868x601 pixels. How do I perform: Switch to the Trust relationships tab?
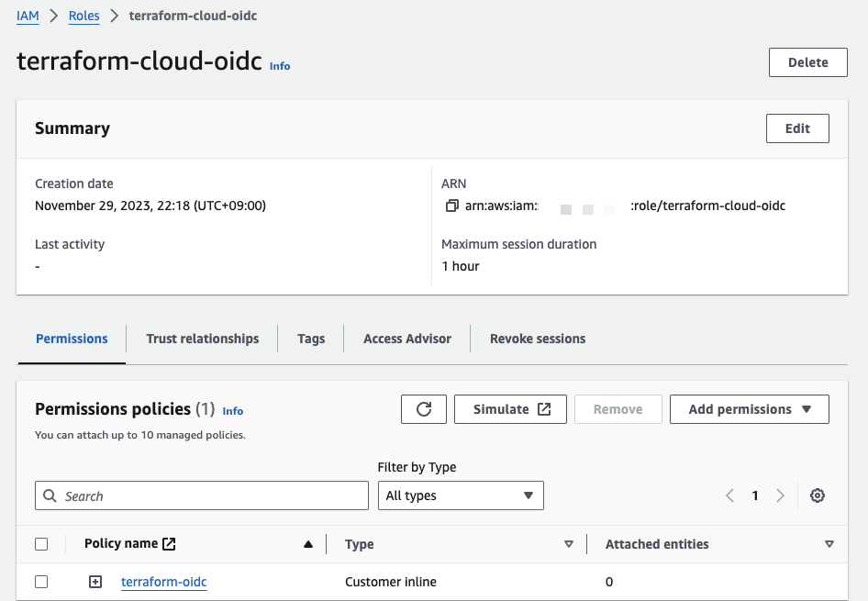203,339
